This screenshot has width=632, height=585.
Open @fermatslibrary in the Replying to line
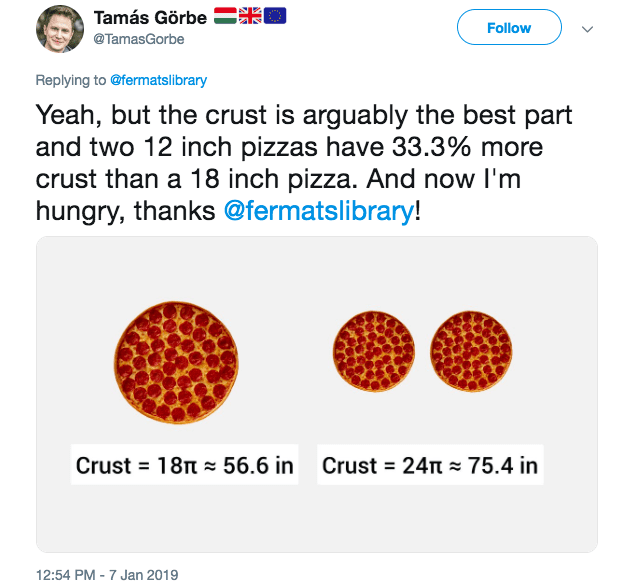[x=158, y=80]
